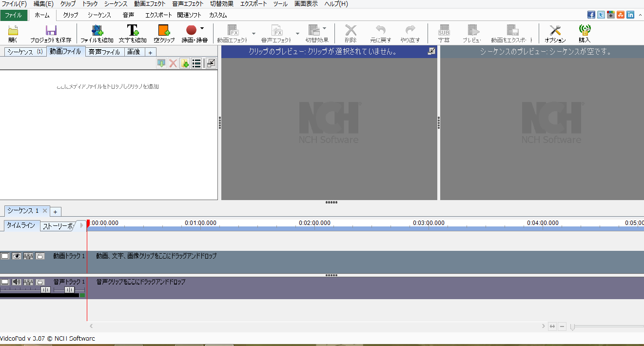Viewport: 644px width, 346px height.
Task: Undock media bin panel icon
Action: coord(211,63)
